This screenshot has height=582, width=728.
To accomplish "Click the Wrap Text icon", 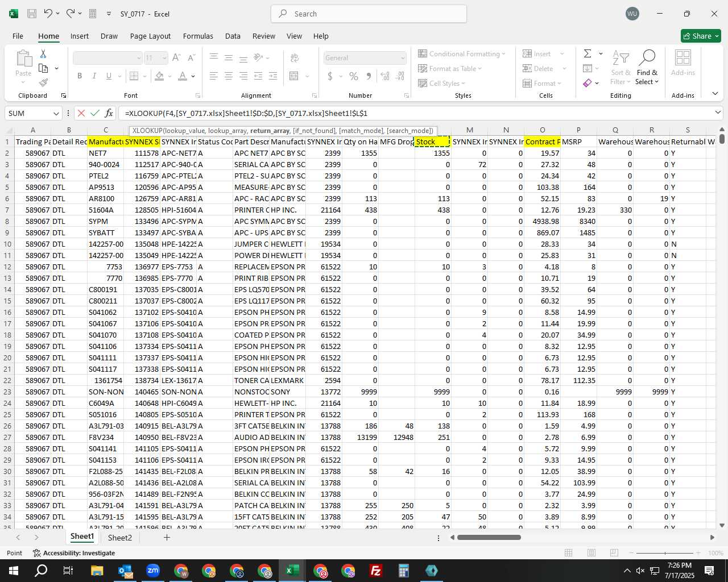I will (x=295, y=57).
